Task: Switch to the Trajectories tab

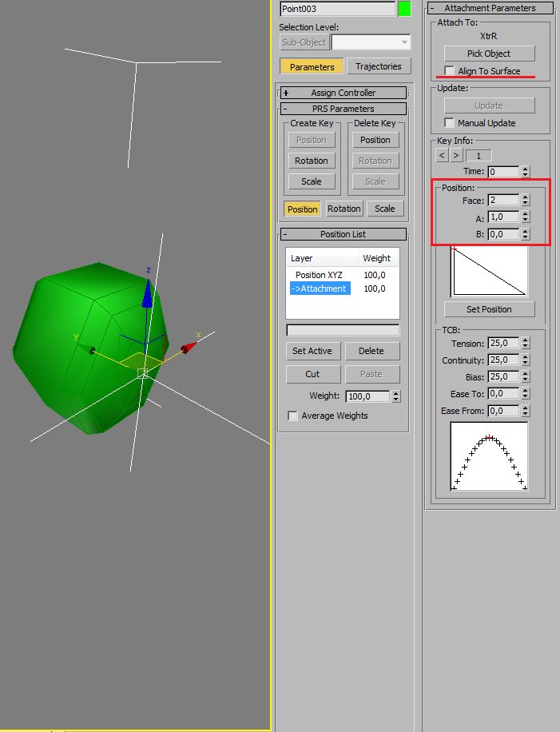Action: [x=379, y=66]
